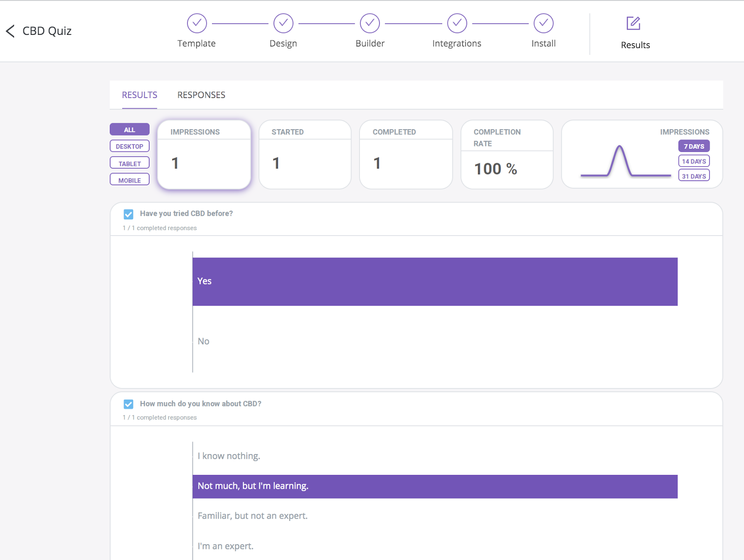744x560 pixels.
Task: Filter results by DESKTOP devices
Action: (130, 146)
